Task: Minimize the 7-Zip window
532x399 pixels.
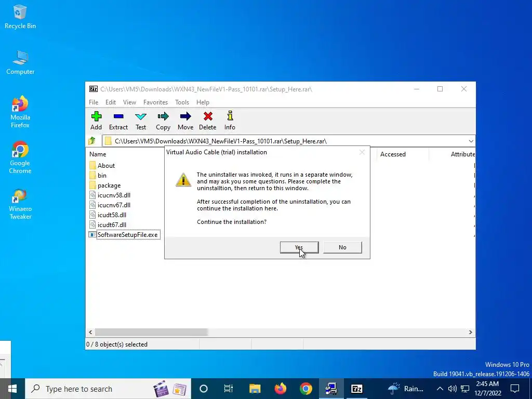Action: click(417, 89)
